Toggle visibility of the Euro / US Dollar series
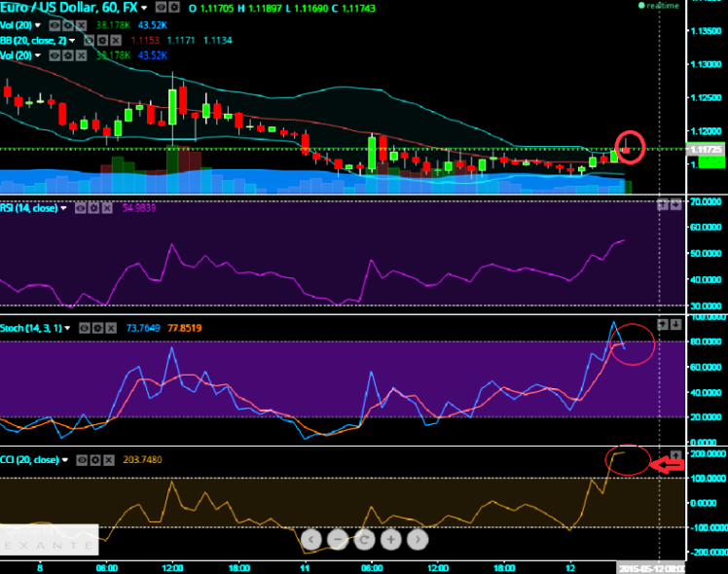This screenshot has height=574, width=728. click(x=161, y=8)
